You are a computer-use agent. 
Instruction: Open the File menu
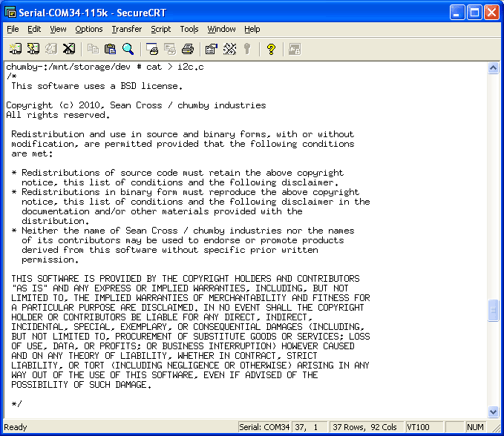pyautogui.click(x=13, y=29)
